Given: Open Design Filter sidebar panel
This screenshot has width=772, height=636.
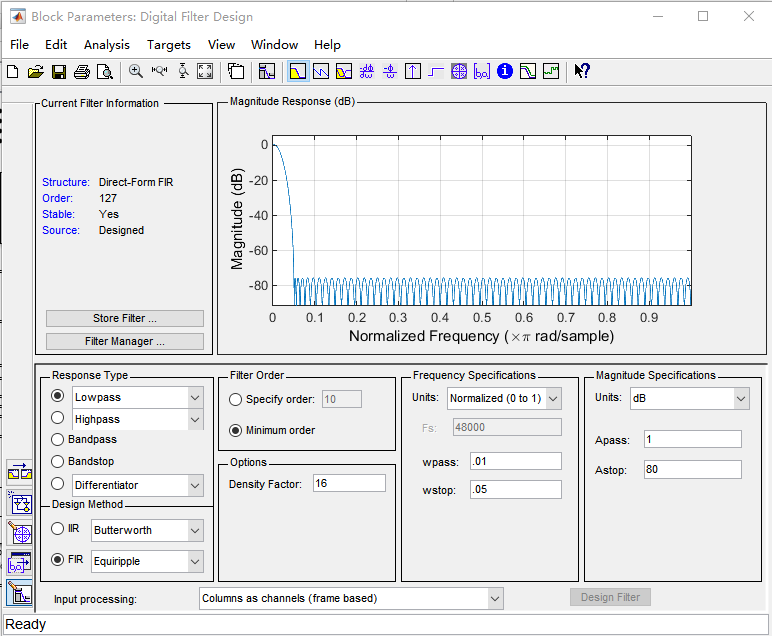Looking at the screenshot, I should [x=20, y=593].
